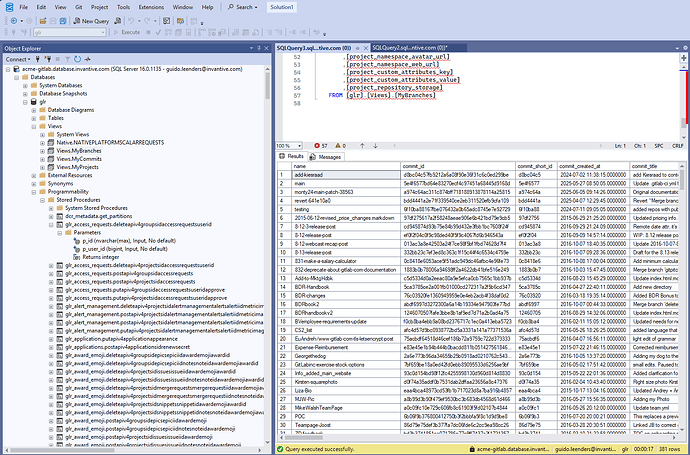Click the Cancel Executing Query stop icon
The height and width of the screenshot is (455, 690).
[x=148, y=32]
